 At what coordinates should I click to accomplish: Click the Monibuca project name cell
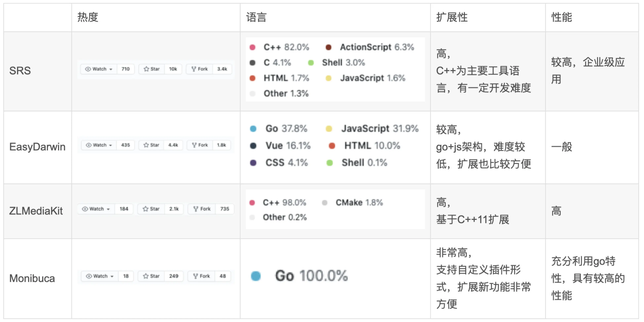coord(32,279)
